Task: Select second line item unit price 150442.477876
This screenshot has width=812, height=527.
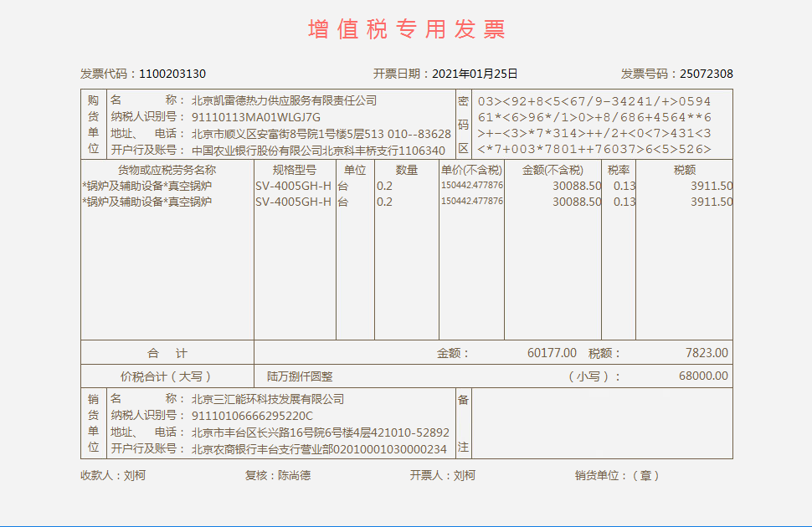Action: point(472,201)
